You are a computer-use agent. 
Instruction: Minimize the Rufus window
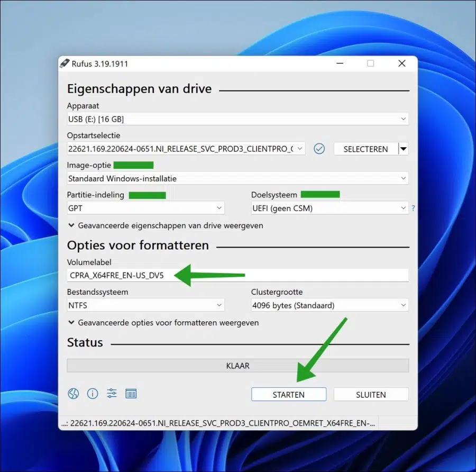pos(340,63)
